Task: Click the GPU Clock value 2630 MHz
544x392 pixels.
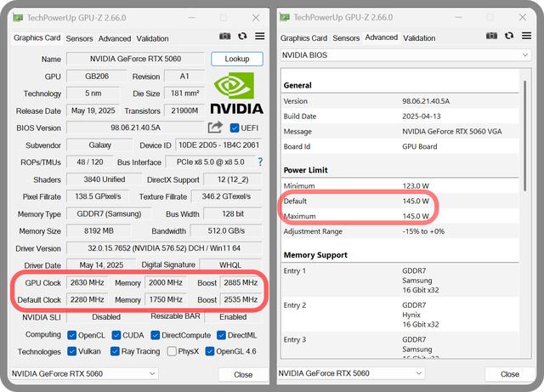Action: pyautogui.click(x=88, y=282)
